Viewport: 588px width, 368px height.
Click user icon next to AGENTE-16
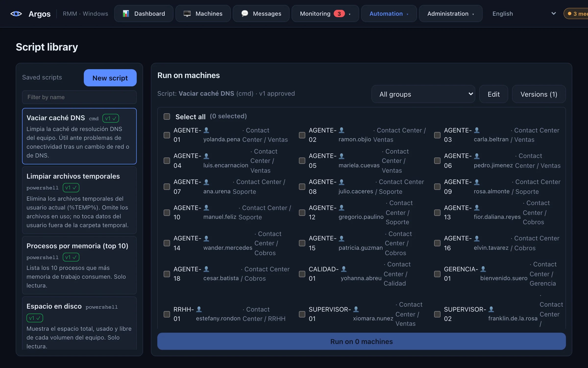click(477, 238)
